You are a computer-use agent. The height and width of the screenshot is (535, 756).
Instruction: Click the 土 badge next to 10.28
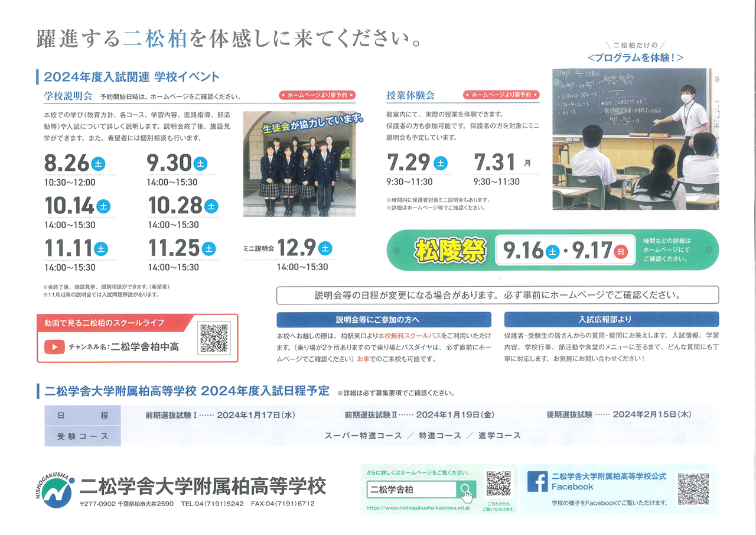(x=211, y=206)
